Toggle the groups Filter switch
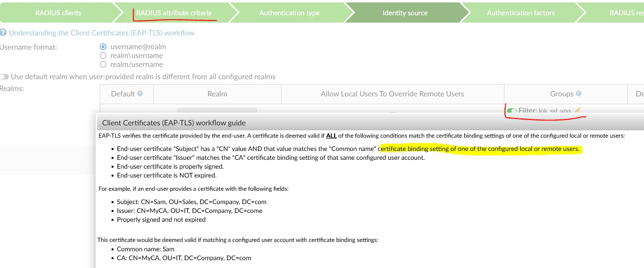 (512, 111)
